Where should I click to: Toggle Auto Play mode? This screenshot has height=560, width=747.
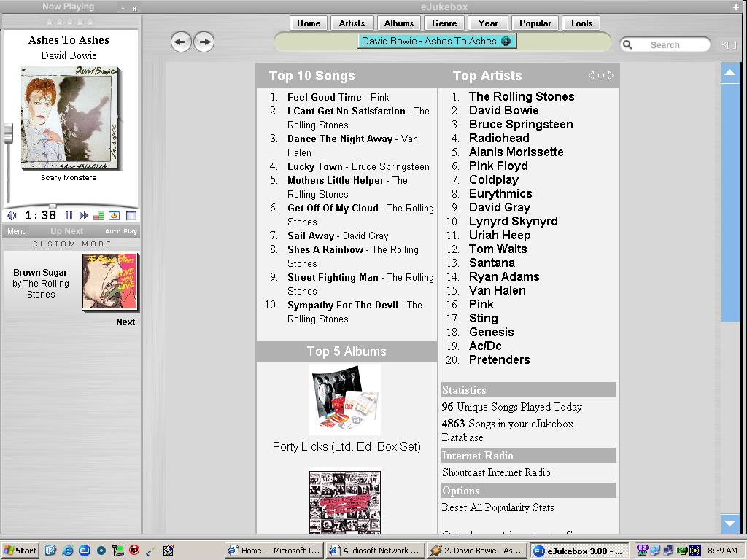pos(120,231)
